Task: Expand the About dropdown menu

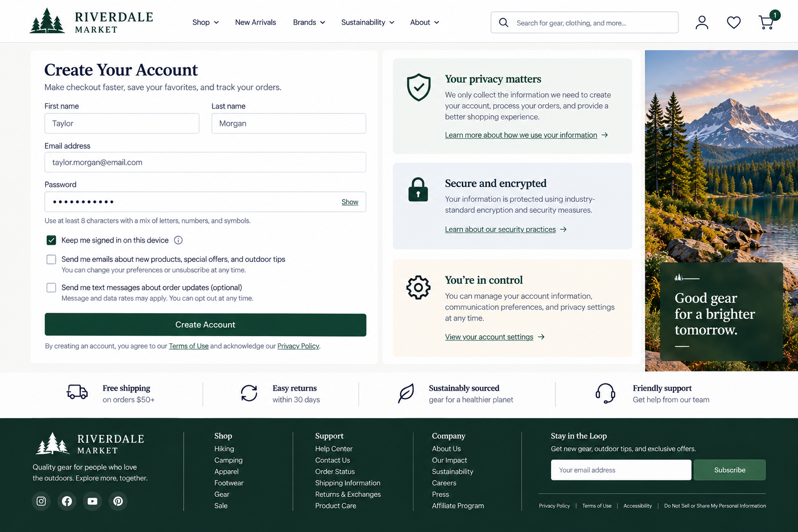Action: [424, 22]
